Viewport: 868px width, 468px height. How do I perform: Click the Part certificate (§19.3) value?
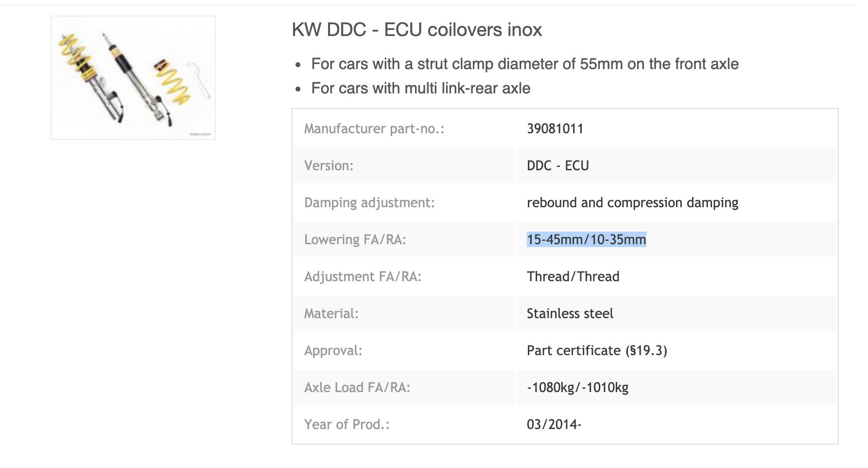pyautogui.click(x=597, y=351)
